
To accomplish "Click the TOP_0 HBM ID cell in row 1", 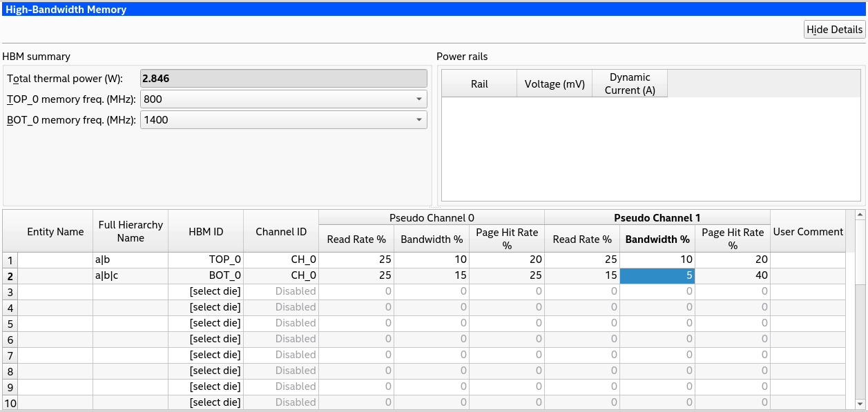I will click(x=206, y=260).
